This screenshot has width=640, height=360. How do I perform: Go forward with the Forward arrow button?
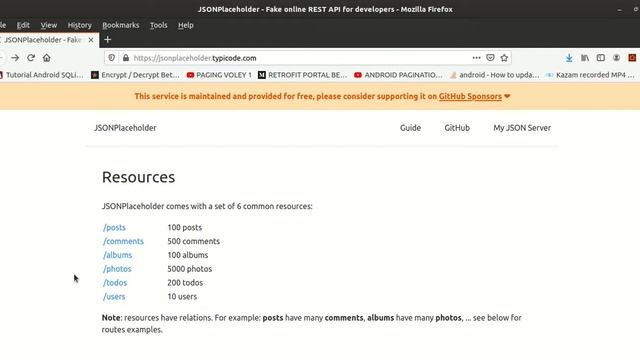(15, 58)
